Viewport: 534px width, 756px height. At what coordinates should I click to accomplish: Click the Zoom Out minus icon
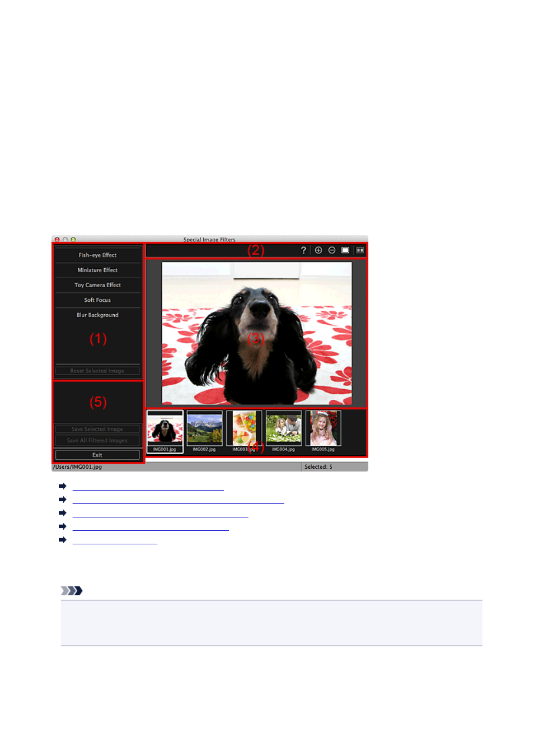[x=332, y=250]
